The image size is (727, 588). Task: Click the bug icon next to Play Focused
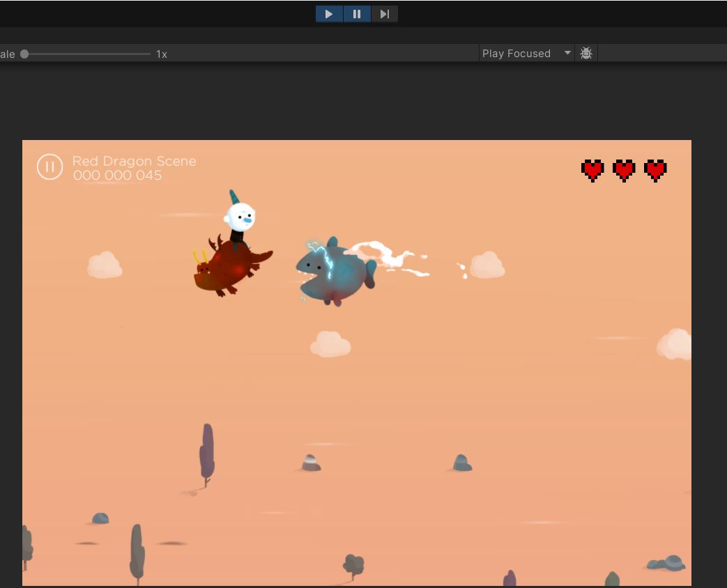pyautogui.click(x=586, y=54)
